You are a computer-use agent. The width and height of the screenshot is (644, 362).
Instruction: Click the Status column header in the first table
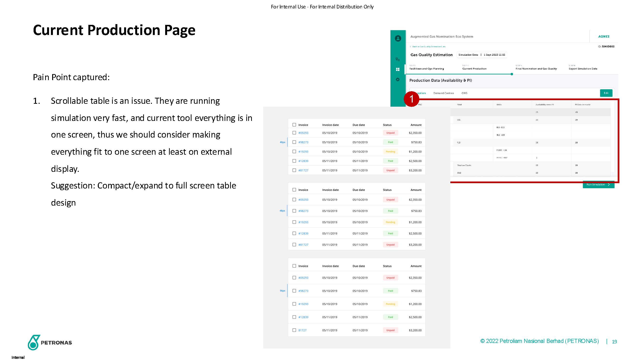coord(387,125)
